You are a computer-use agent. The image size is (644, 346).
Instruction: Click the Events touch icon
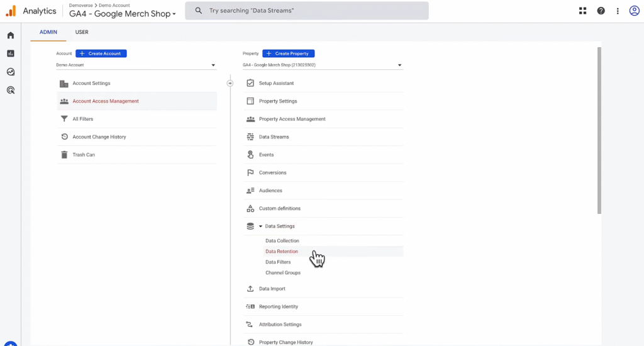click(250, 155)
